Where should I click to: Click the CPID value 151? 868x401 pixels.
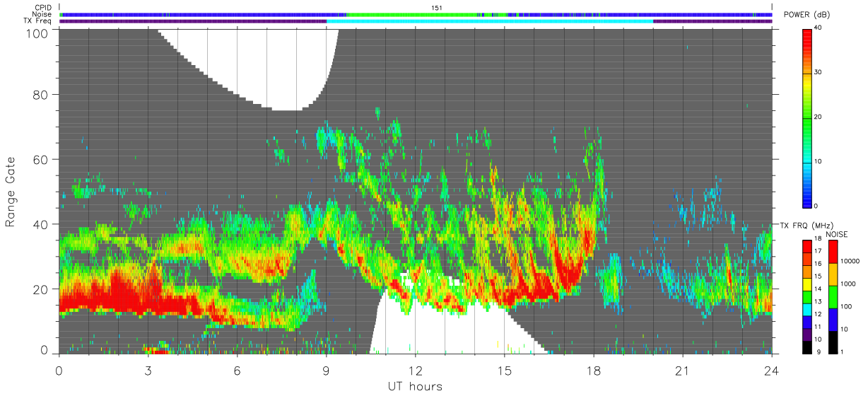click(x=437, y=7)
